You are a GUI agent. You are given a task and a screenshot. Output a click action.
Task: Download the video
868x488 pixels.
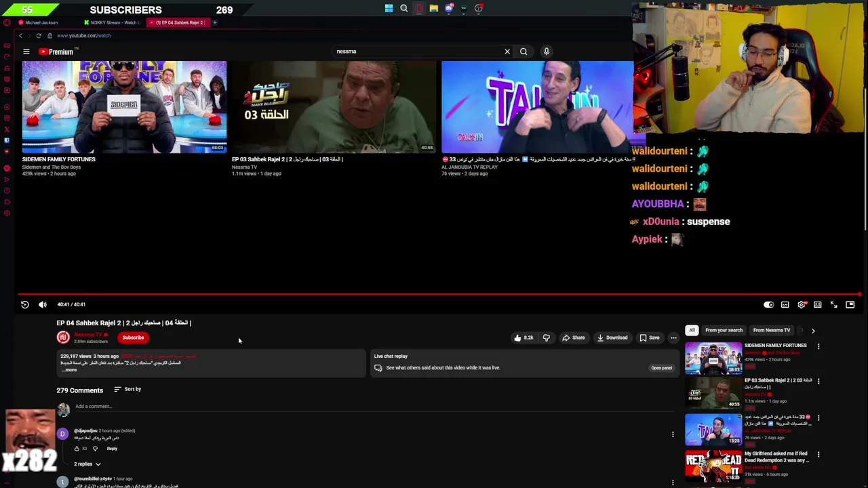click(612, 338)
